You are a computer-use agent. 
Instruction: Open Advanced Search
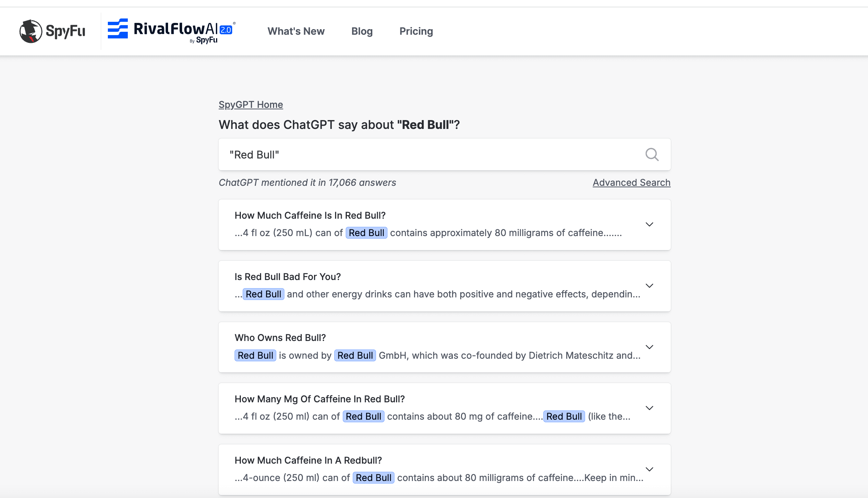coord(631,182)
